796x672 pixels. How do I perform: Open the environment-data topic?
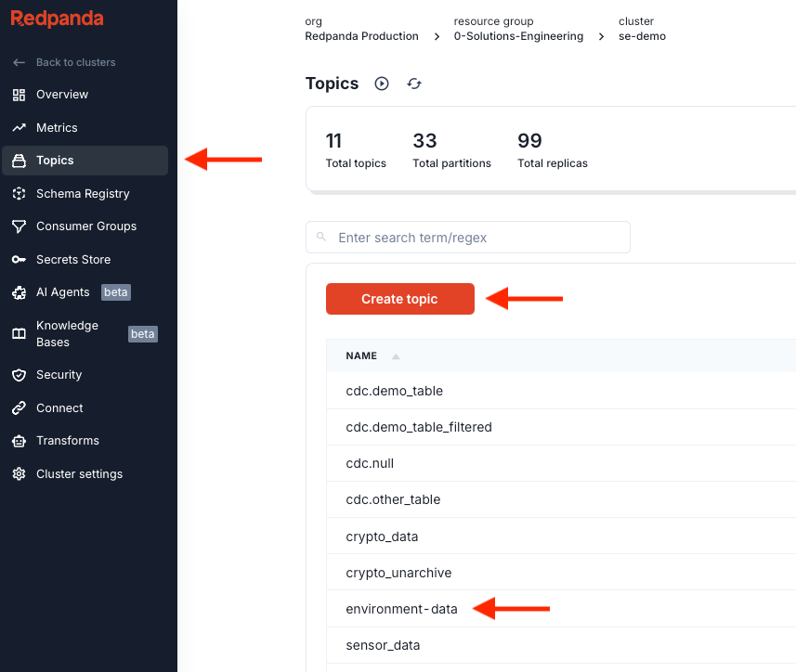pyautogui.click(x=401, y=609)
